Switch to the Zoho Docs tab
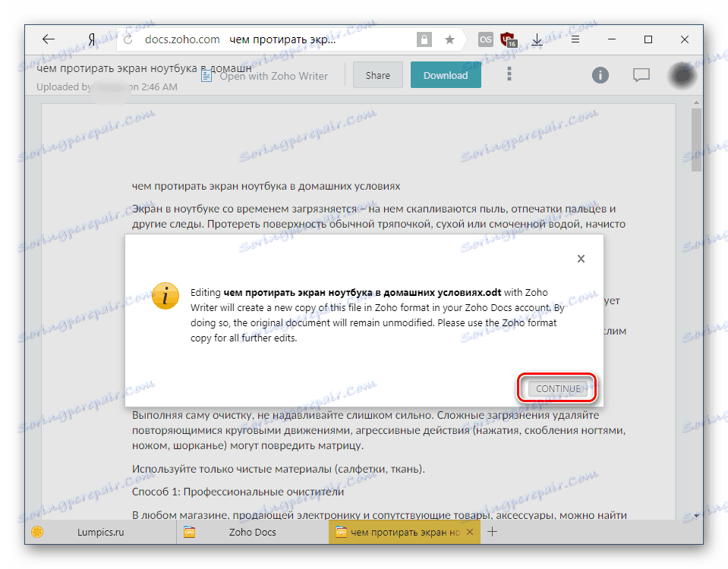 point(252,532)
